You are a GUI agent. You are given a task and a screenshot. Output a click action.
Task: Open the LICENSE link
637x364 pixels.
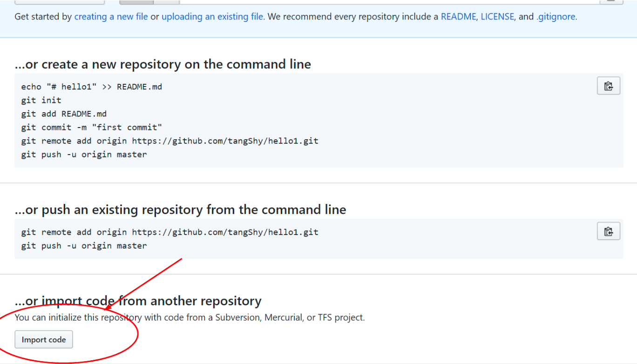click(497, 17)
